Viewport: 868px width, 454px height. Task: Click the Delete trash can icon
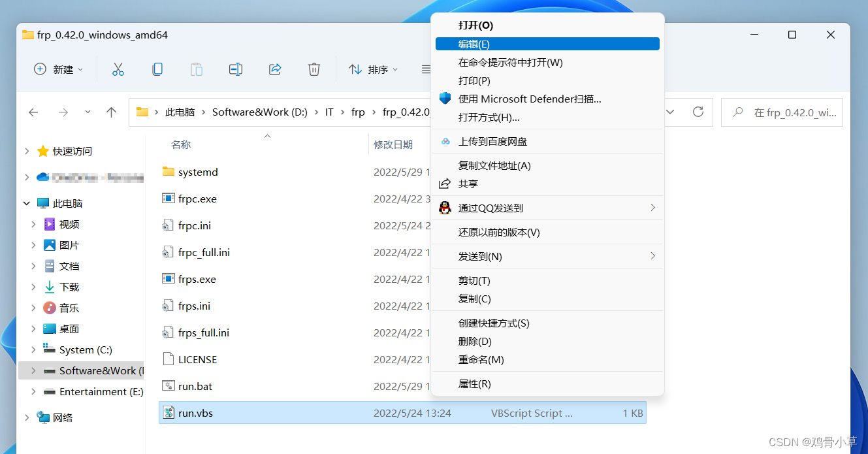[314, 69]
